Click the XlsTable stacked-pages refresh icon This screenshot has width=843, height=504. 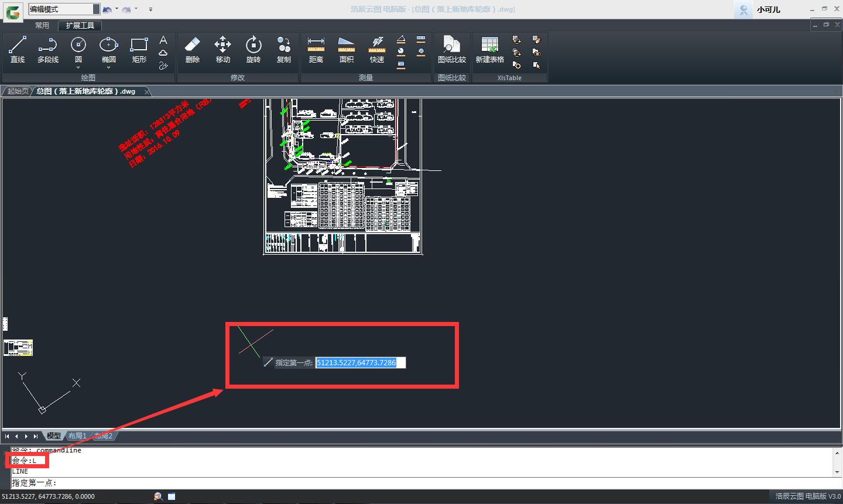pyautogui.click(x=516, y=53)
